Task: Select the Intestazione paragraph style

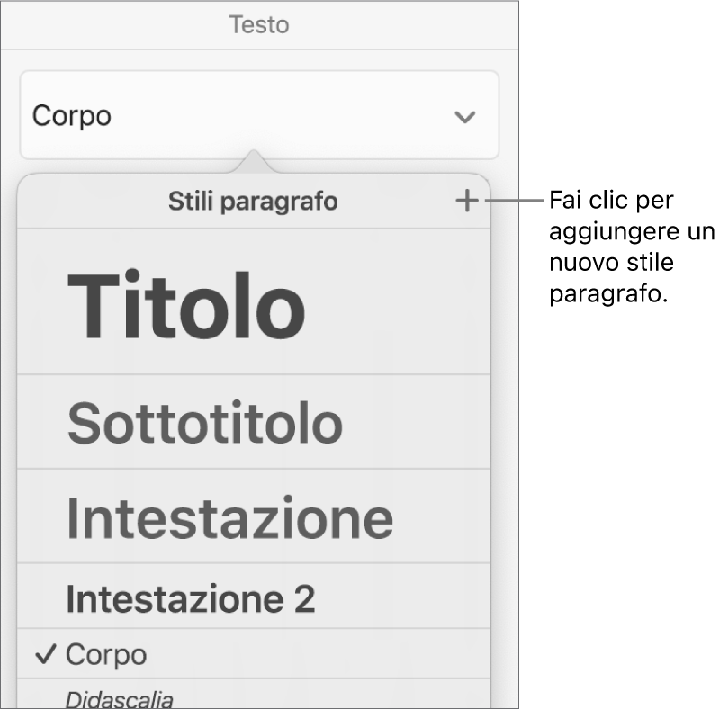Action: point(229,517)
